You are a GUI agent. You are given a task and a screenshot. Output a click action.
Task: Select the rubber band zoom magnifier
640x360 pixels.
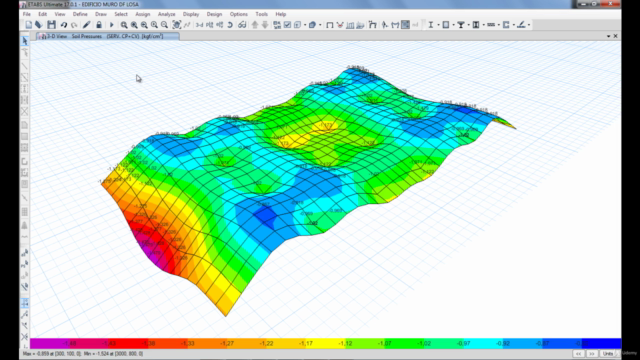pyautogui.click(x=124, y=25)
